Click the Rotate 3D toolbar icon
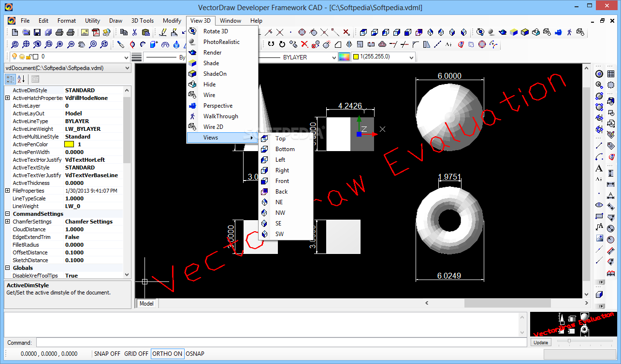Screen dimensions: 621x364 (x=480, y=32)
